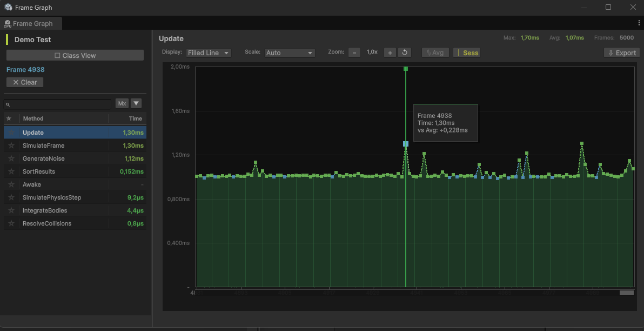
Task: Open the Display Filled Line dropdown
Action: [209, 52]
